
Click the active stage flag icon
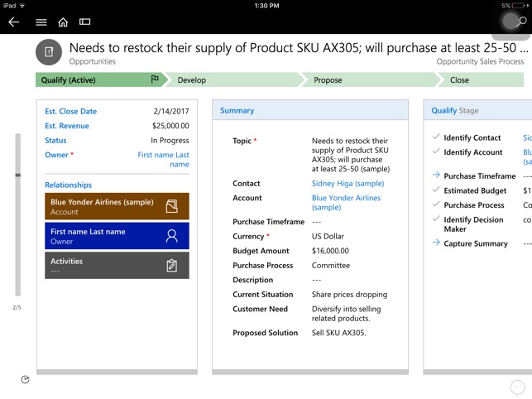click(x=155, y=80)
